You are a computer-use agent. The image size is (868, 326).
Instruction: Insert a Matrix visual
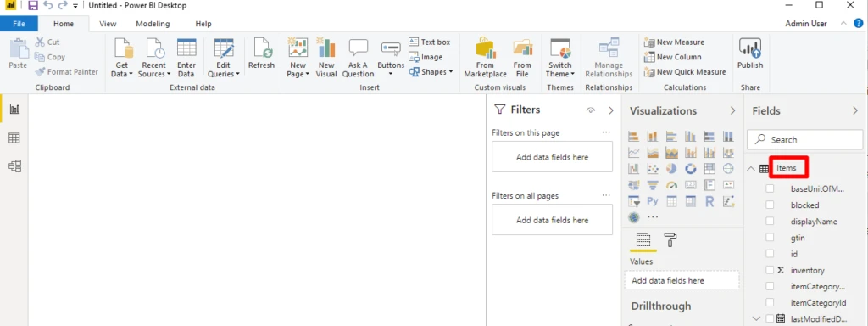(x=690, y=201)
